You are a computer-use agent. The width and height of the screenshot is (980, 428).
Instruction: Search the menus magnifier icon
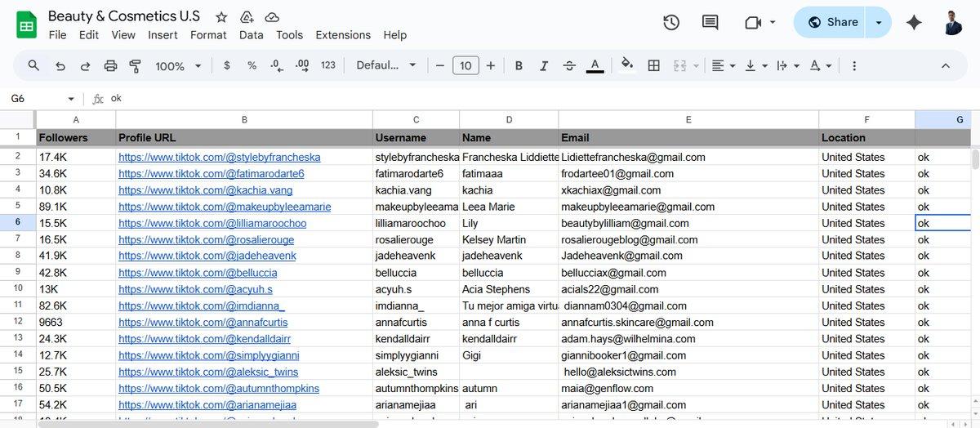[33, 65]
